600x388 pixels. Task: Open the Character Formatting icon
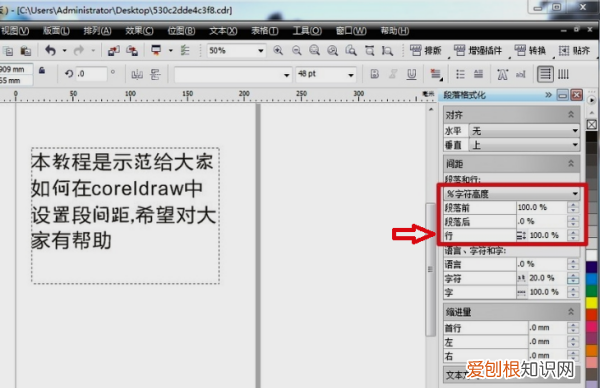click(502, 74)
